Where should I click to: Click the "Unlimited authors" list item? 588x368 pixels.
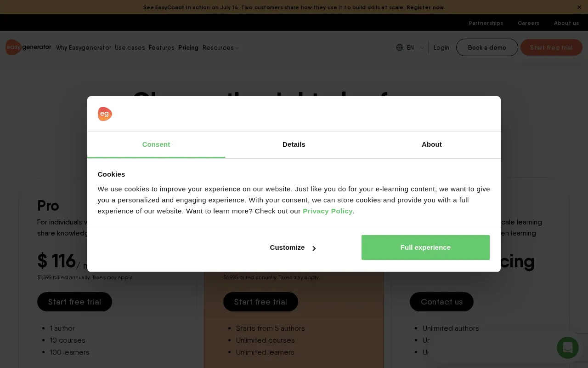451,328
